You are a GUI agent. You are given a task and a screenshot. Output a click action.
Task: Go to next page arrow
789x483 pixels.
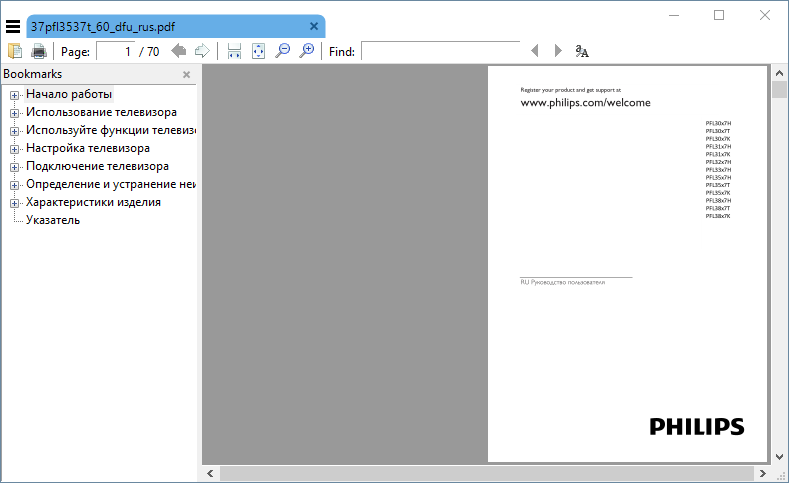click(x=202, y=51)
